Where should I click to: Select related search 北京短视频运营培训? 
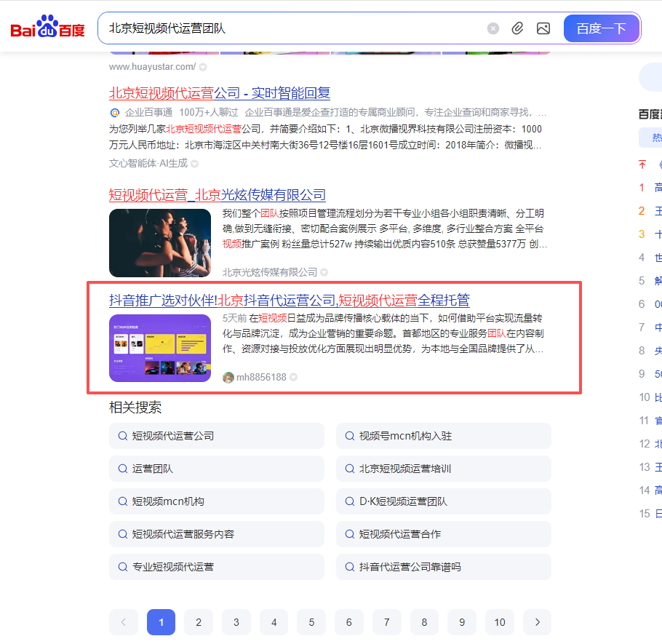coord(404,469)
